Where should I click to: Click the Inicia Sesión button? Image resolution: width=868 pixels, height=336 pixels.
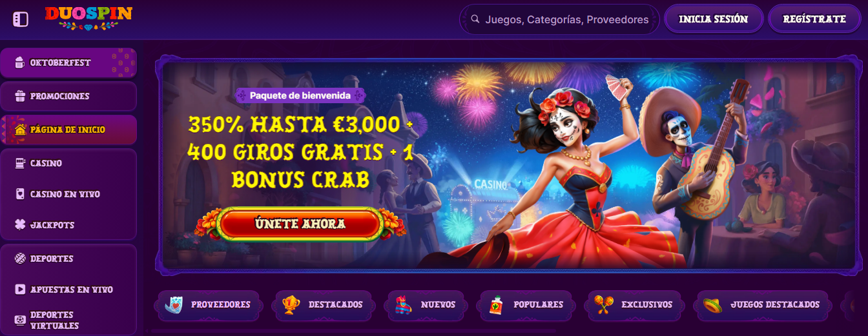tap(714, 19)
